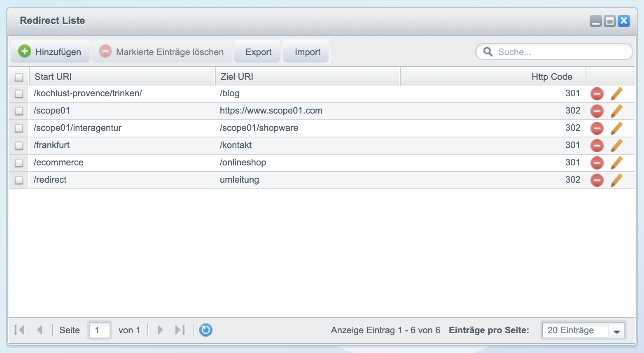Edit the /scope01/interagentur redirect entry
Viewport: 644px width, 353px height.
coord(616,128)
